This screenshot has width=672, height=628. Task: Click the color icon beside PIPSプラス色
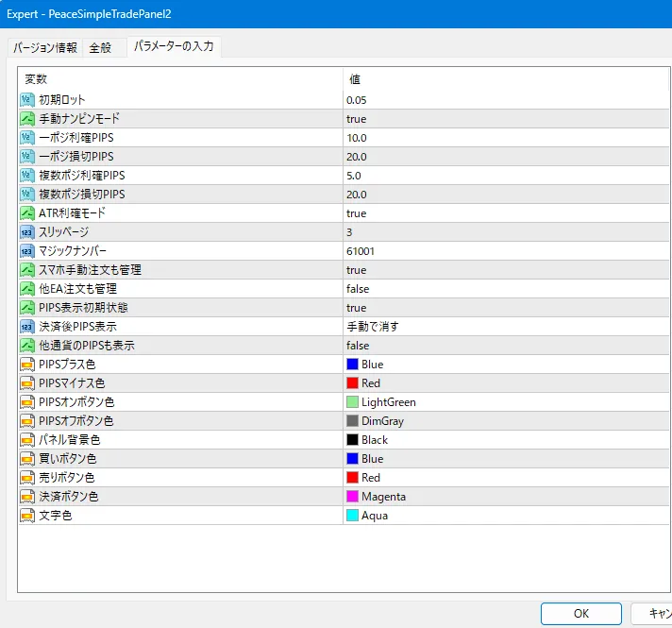tap(27, 365)
